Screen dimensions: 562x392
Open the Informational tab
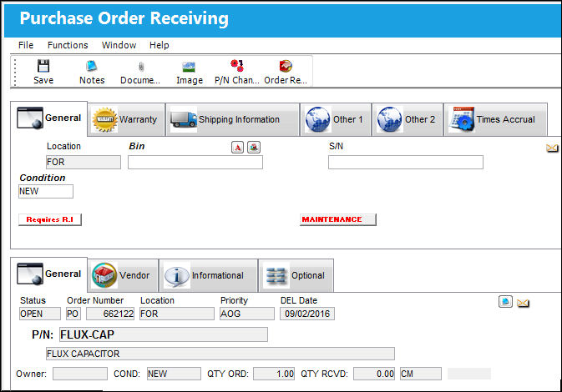click(x=208, y=275)
